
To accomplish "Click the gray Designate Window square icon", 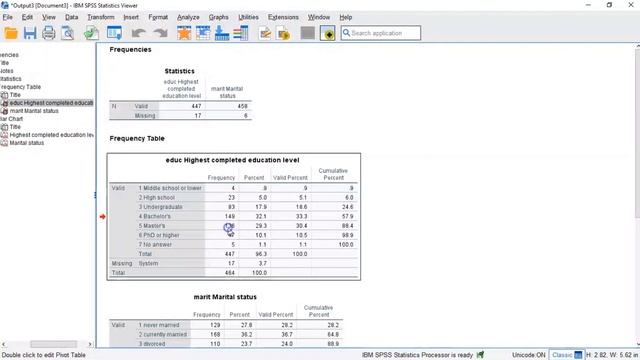I will coord(308,33).
